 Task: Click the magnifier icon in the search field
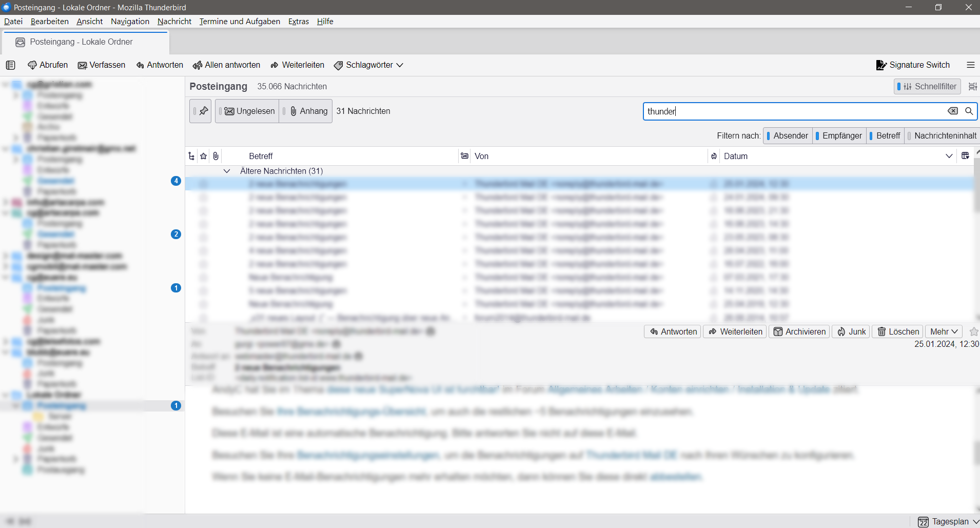click(x=969, y=111)
